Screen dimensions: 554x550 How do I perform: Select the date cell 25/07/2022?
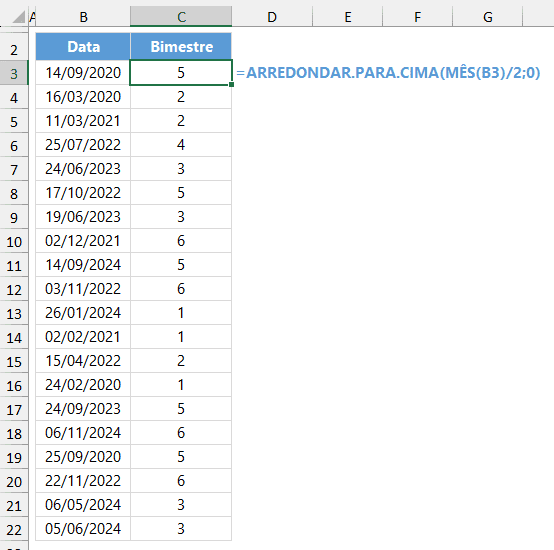tap(83, 145)
